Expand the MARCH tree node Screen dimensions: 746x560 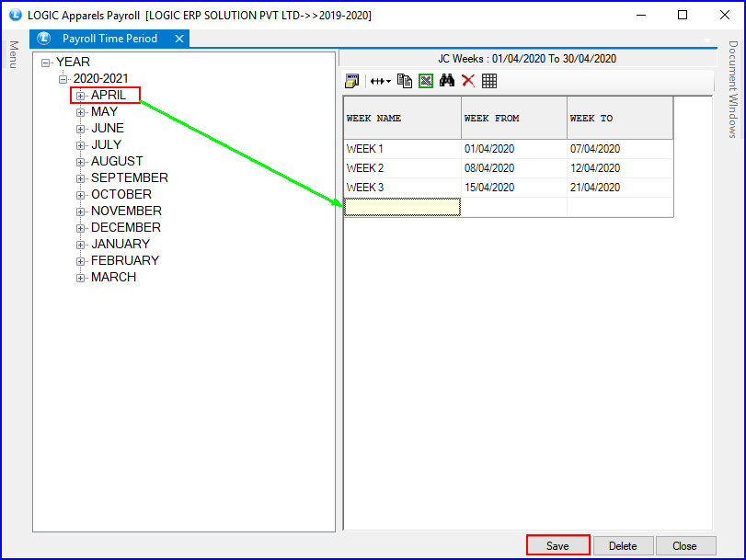[x=80, y=278]
